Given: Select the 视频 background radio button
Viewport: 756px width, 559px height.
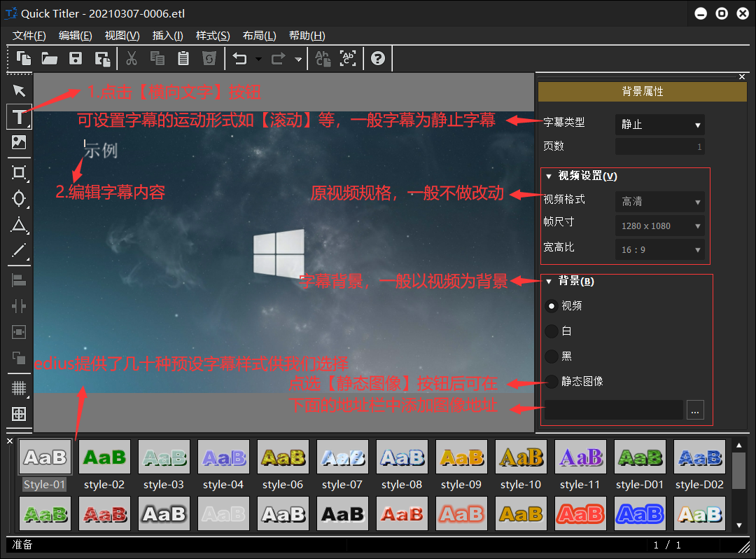Looking at the screenshot, I should (x=552, y=305).
